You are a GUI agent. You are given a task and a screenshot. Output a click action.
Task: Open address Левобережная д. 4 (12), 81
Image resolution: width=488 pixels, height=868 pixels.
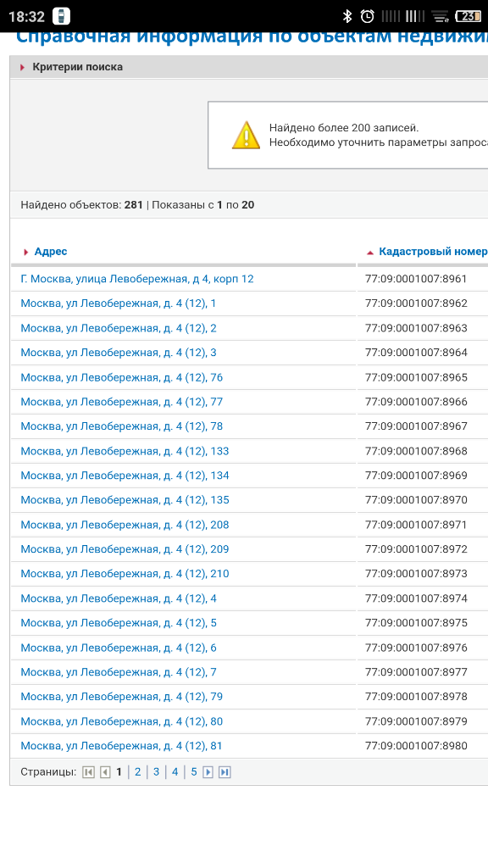(122, 746)
